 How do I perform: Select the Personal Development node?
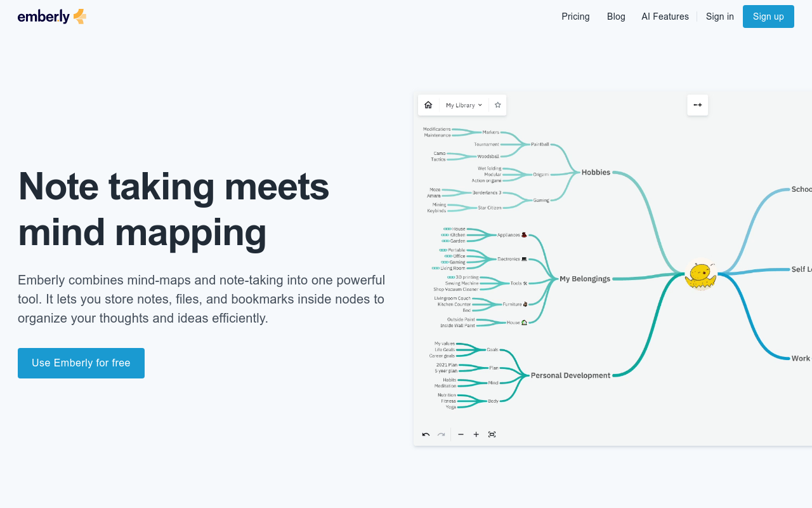(570, 375)
